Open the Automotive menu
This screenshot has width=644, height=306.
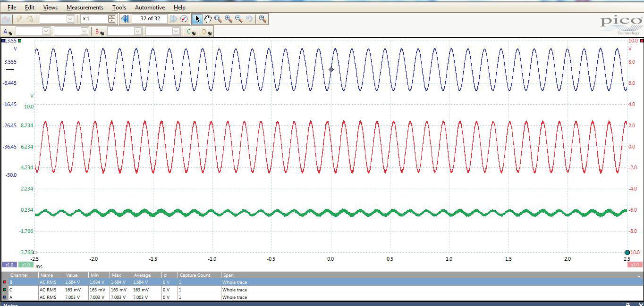tap(150, 8)
